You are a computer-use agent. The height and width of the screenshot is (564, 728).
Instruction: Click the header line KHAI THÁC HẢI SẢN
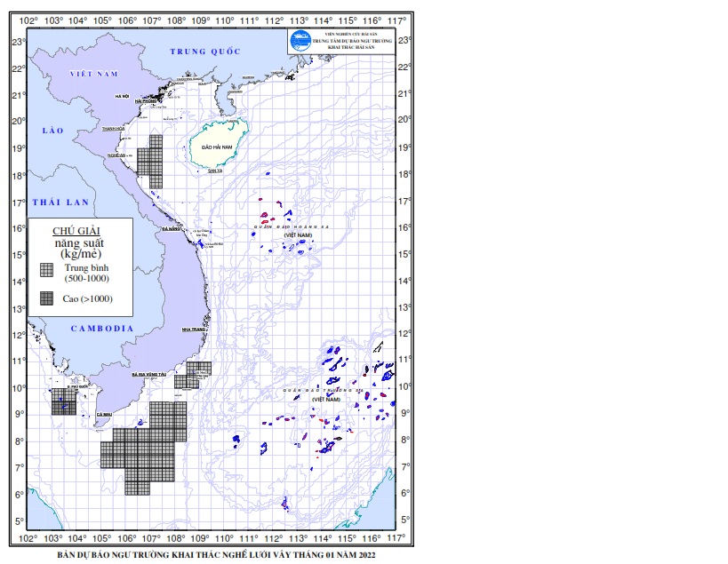[x=351, y=47]
